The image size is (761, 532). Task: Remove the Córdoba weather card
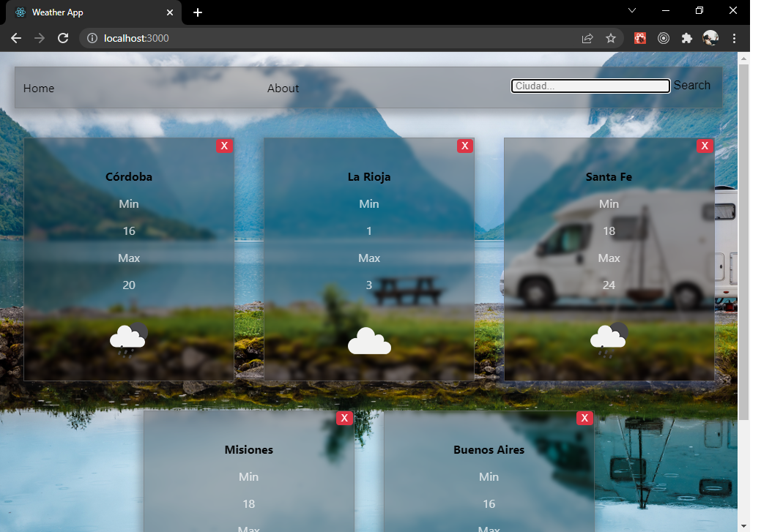[224, 146]
